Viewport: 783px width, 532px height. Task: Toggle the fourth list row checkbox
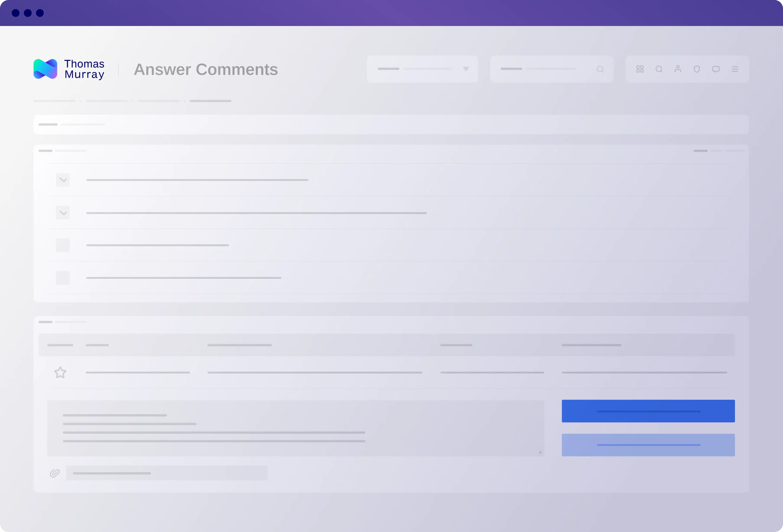pyautogui.click(x=63, y=278)
